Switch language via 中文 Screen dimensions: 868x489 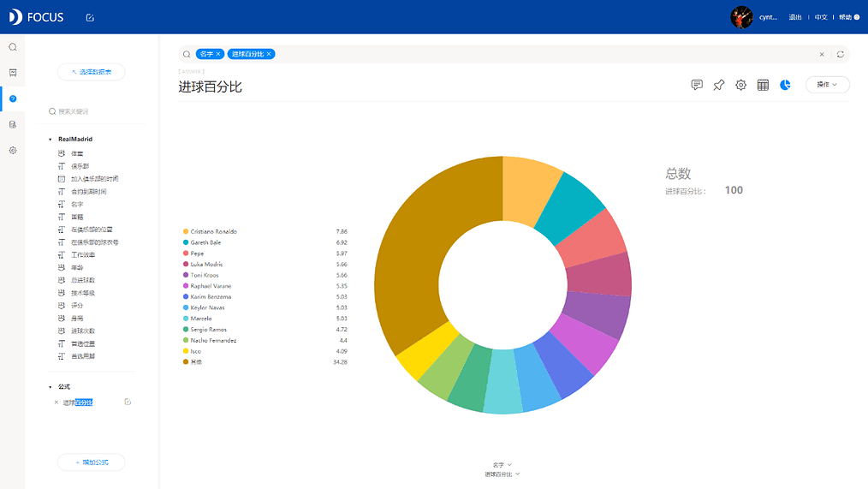[x=821, y=17]
